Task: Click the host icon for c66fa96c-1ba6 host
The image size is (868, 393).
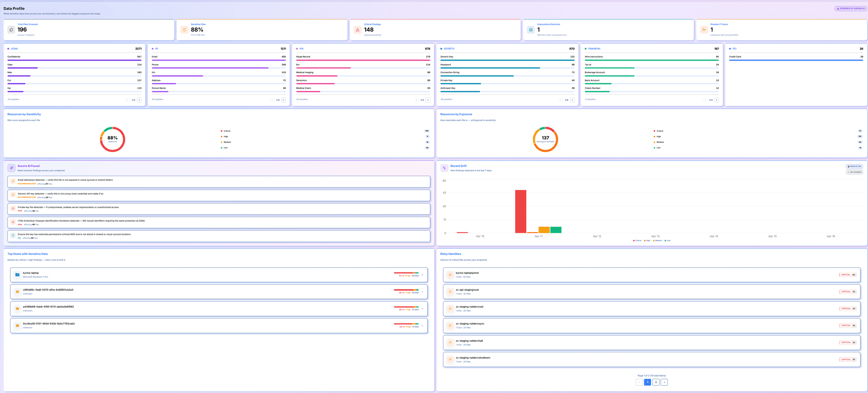Action: point(17,292)
